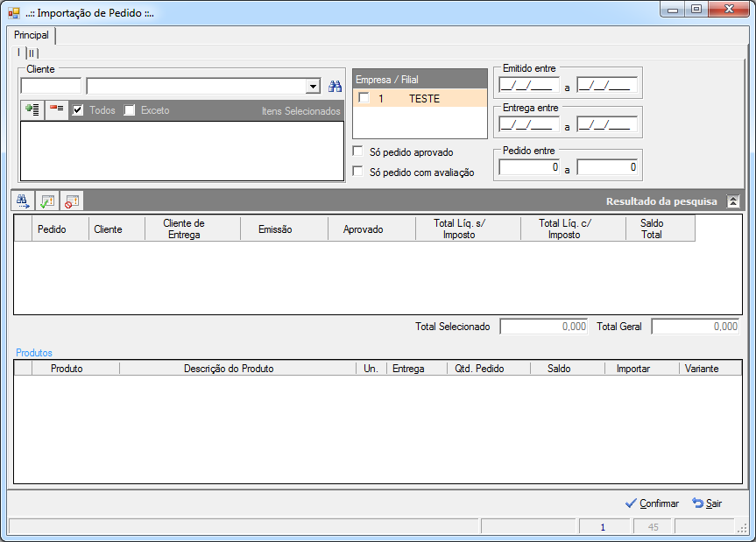
Task: Click the Confirmar button
Action: [x=652, y=503]
